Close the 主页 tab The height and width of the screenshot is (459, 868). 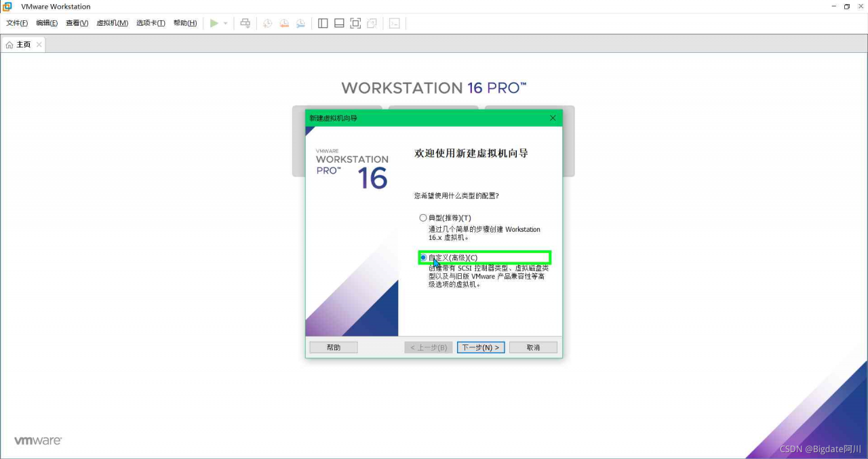pyautogui.click(x=39, y=45)
